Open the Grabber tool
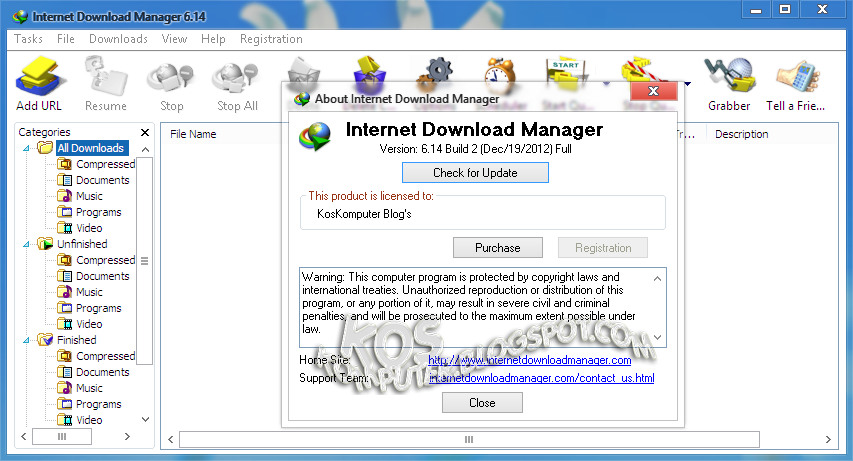853x461 pixels. pos(729,76)
